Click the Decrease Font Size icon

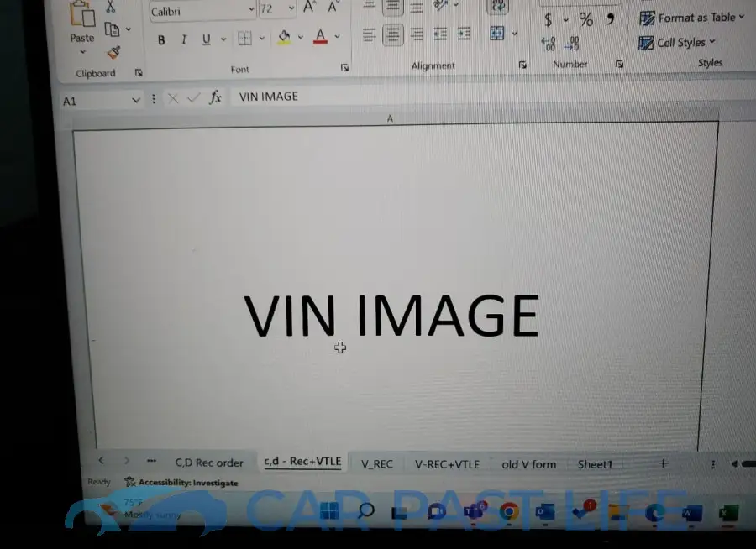(332, 8)
